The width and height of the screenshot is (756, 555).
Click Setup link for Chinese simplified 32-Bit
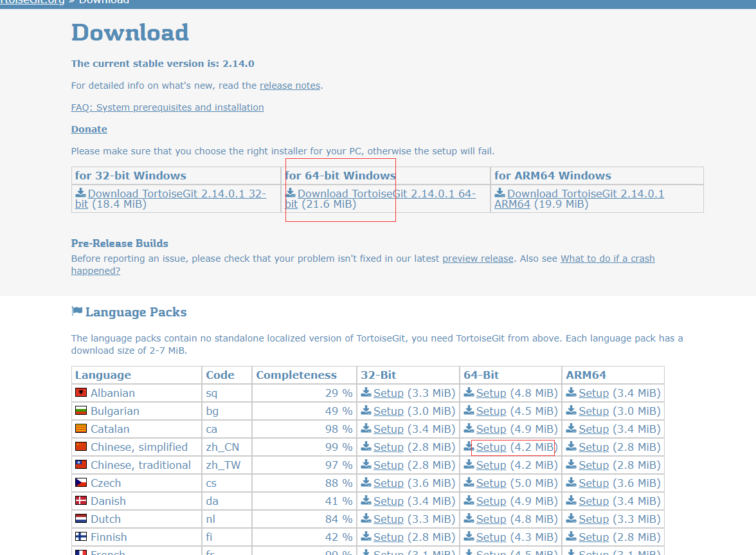tap(388, 447)
